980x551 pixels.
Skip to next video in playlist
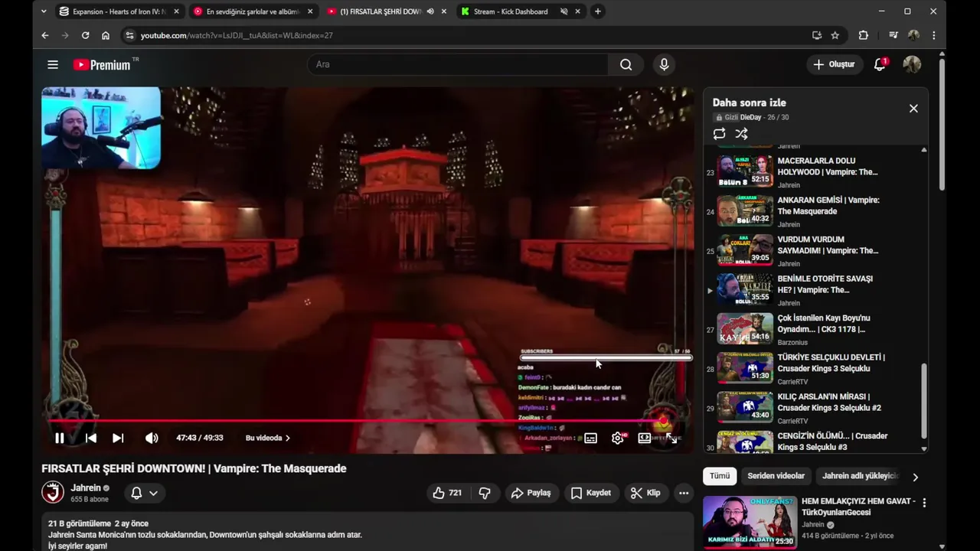[x=118, y=438]
